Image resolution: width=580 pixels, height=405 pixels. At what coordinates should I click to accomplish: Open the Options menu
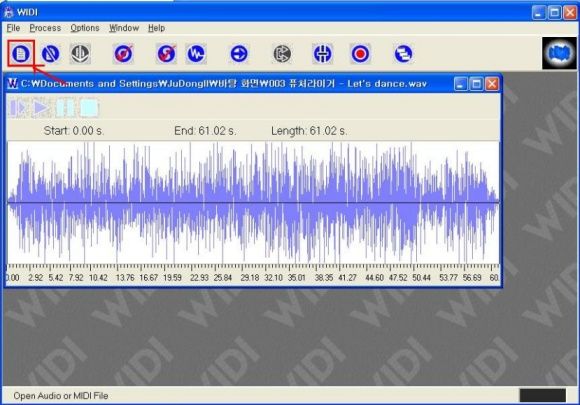[85, 28]
